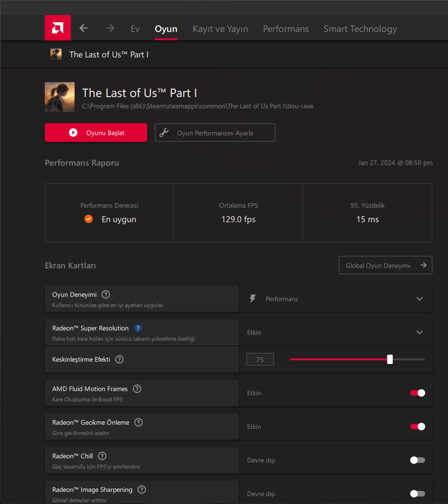The height and width of the screenshot is (504, 448).
Task: Enable Radeon Chill toggle
Action: (418, 460)
